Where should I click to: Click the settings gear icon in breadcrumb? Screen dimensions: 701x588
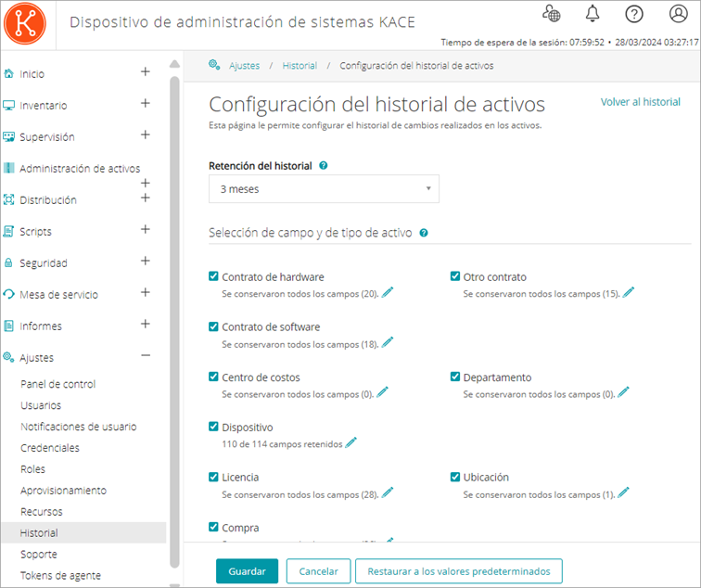coord(214,65)
